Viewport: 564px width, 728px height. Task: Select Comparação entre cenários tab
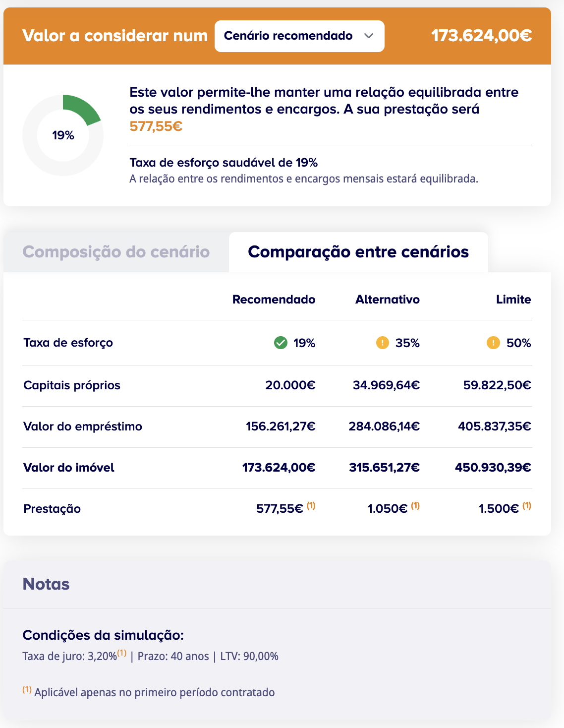tap(358, 252)
